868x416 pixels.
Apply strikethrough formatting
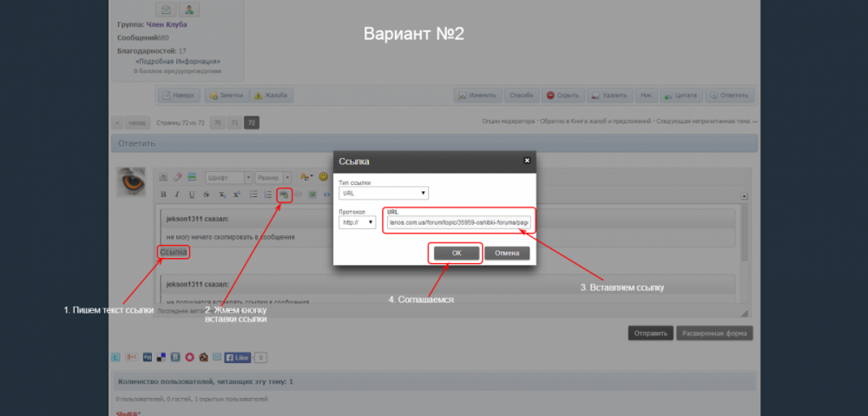click(207, 195)
